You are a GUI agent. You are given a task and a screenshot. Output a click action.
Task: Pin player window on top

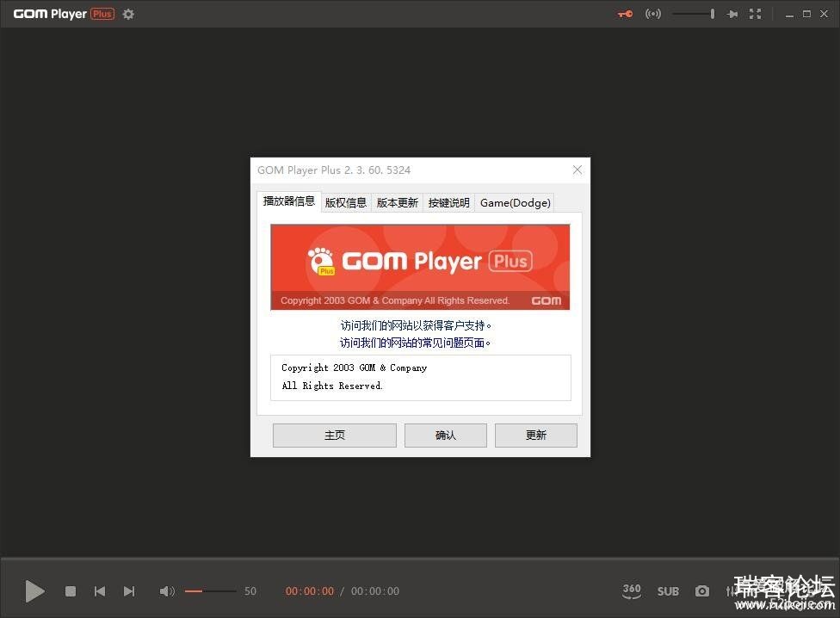732,14
